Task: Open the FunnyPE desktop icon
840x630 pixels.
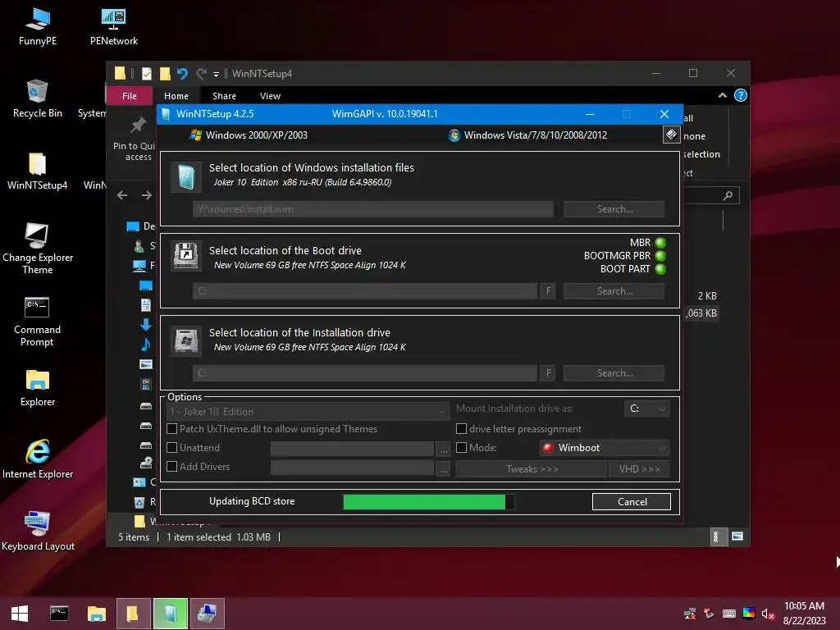Action: [x=38, y=27]
